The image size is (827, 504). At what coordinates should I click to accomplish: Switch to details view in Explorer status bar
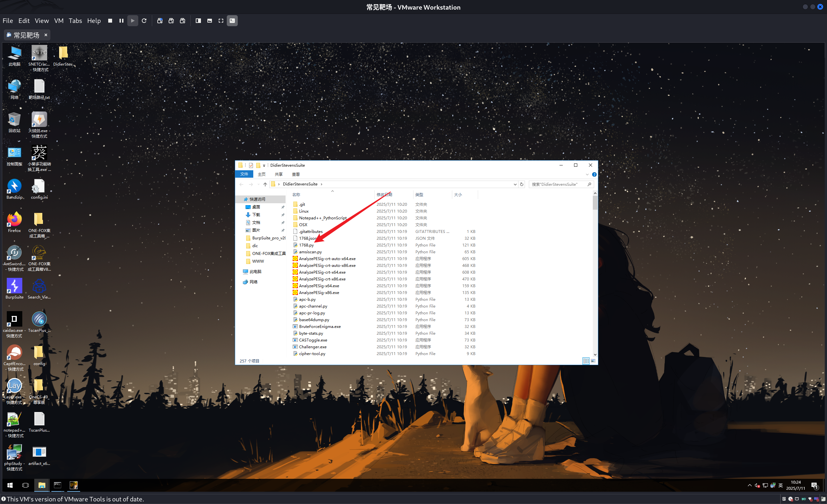586,361
